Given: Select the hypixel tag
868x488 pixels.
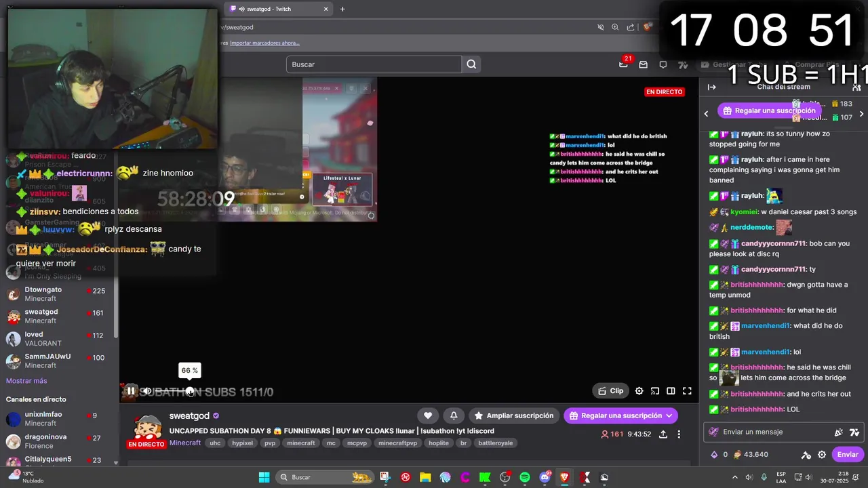Looking at the screenshot, I should pos(242,443).
